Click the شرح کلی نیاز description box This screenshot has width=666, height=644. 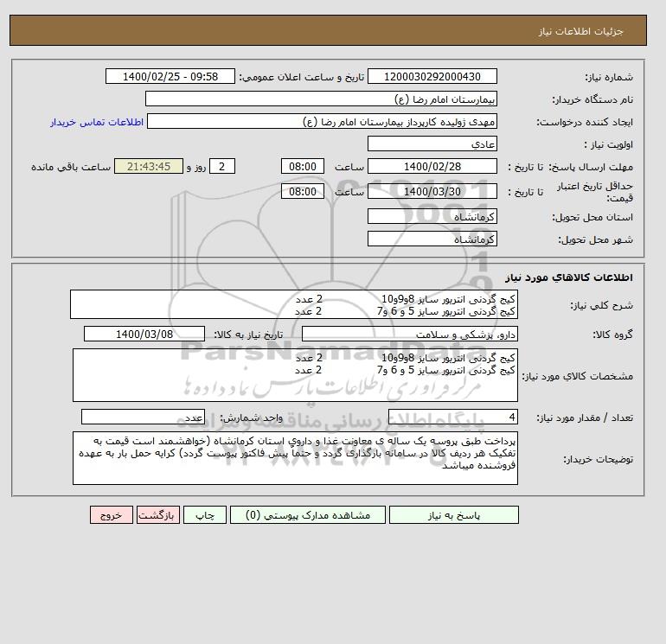[x=294, y=305]
